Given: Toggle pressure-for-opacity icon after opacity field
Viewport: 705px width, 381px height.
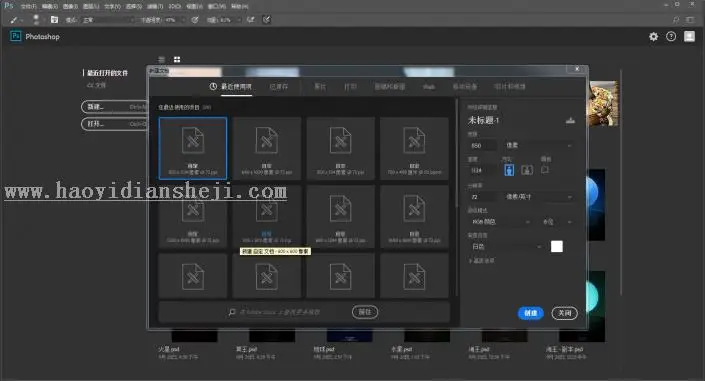Looking at the screenshot, I should 195,20.
